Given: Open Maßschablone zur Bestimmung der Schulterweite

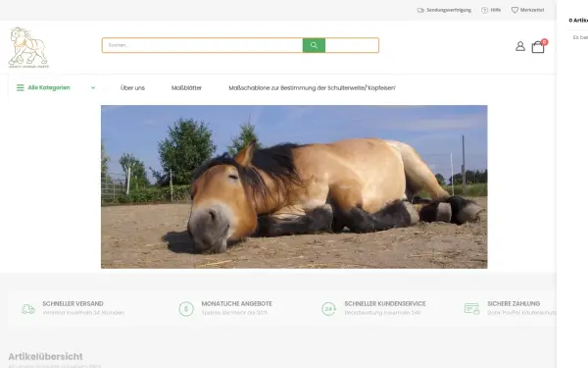Looking at the screenshot, I should [312, 88].
